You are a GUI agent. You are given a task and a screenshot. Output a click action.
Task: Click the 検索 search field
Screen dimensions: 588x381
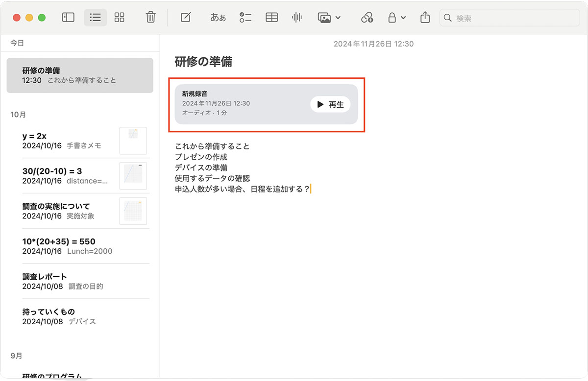point(510,18)
